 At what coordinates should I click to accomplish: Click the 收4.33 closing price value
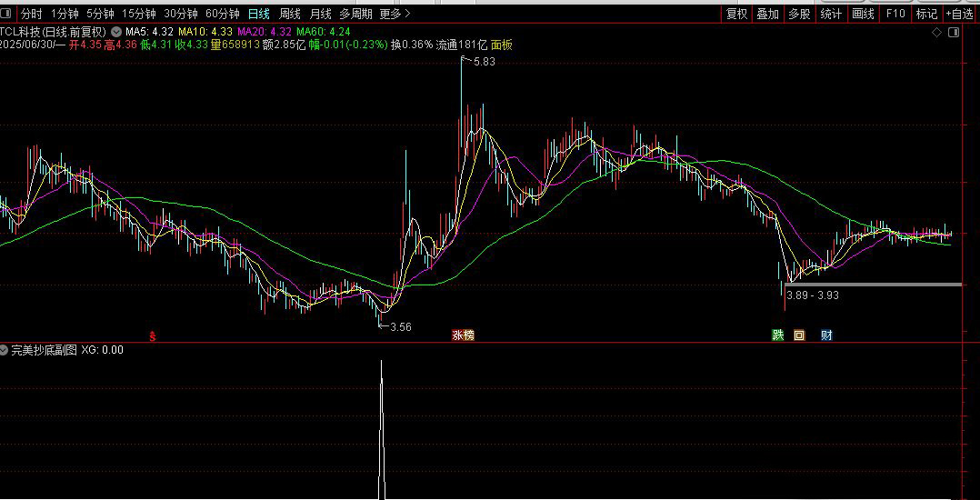pyautogui.click(x=192, y=45)
